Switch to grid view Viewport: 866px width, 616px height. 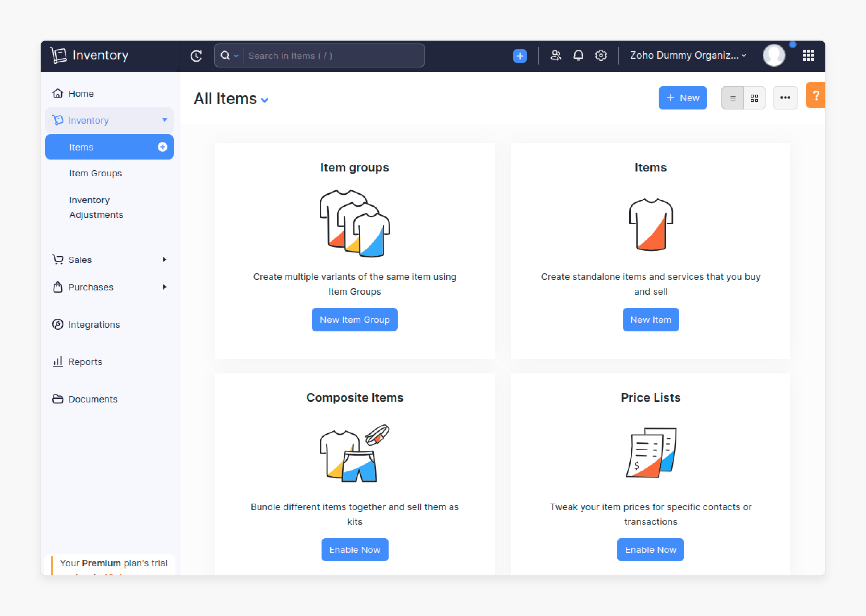tap(754, 98)
